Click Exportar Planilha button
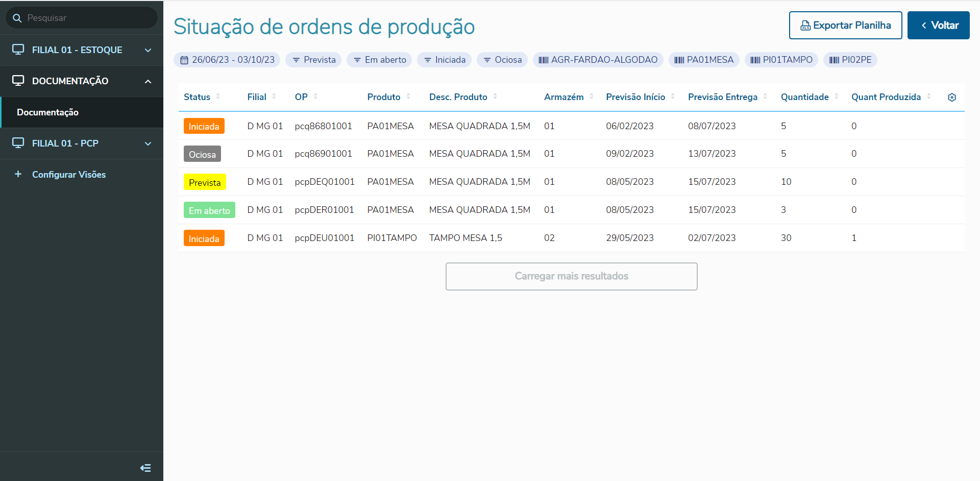The height and width of the screenshot is (481, 980). [x=845, y=26]
